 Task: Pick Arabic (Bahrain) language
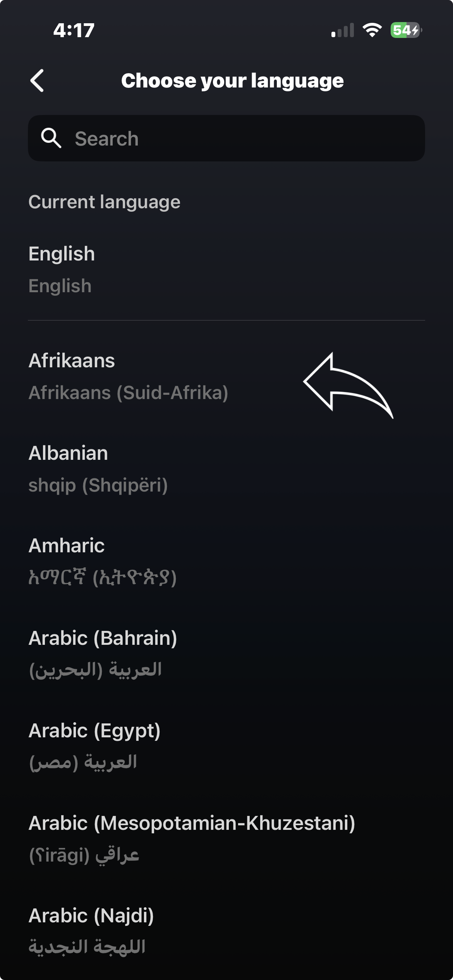point(103,638)
